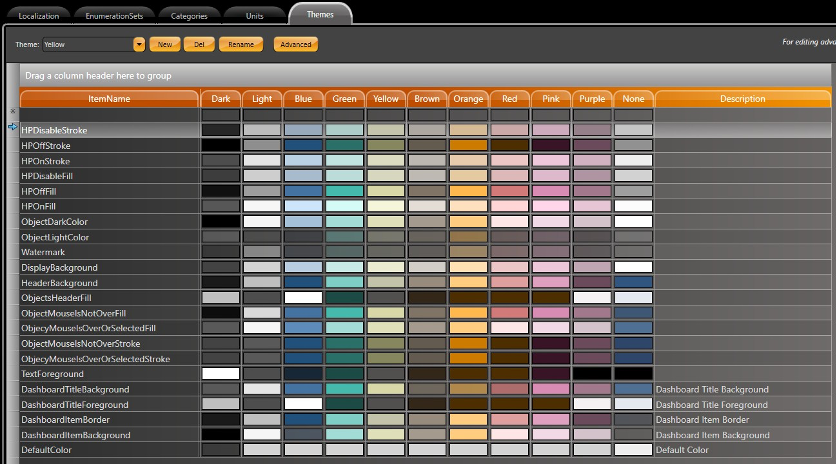
Task: Click the empty ItemName cell in new row
Action: pos(110,114)
